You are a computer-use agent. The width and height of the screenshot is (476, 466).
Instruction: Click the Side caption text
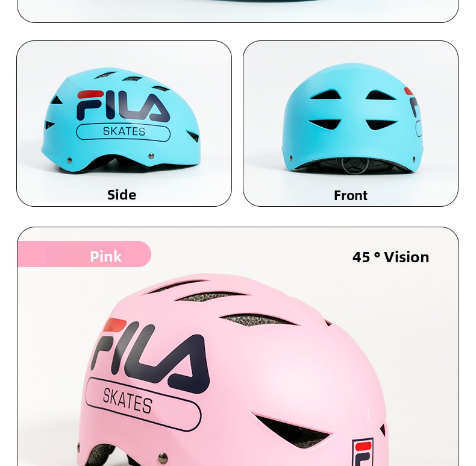[x=122, y=195]
